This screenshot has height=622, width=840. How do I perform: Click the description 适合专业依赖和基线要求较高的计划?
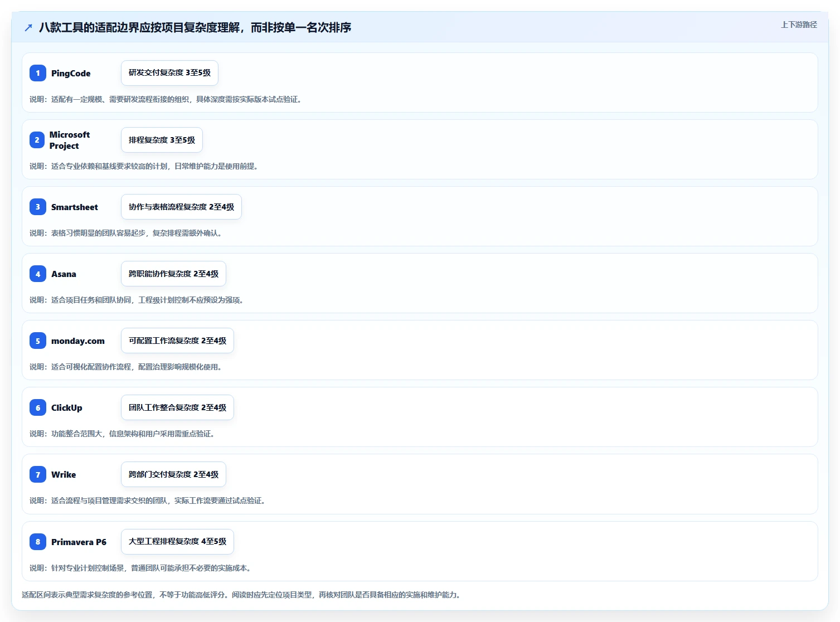(144, 166)
